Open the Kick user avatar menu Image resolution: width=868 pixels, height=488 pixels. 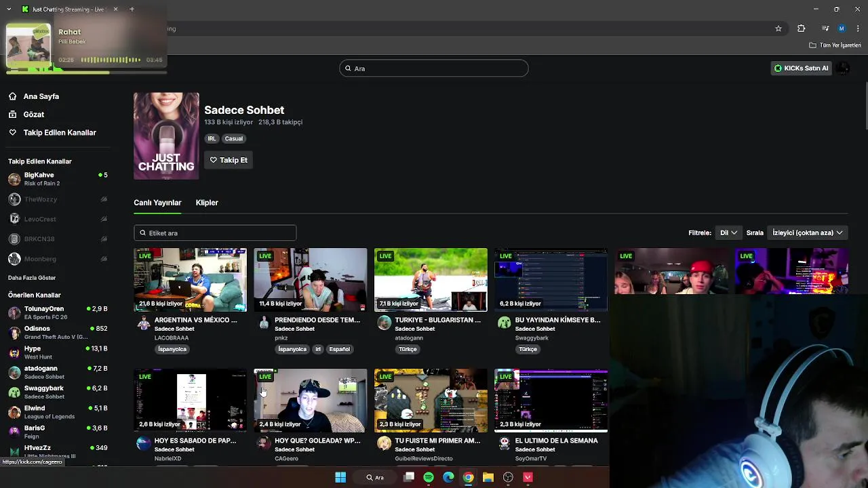842,68
